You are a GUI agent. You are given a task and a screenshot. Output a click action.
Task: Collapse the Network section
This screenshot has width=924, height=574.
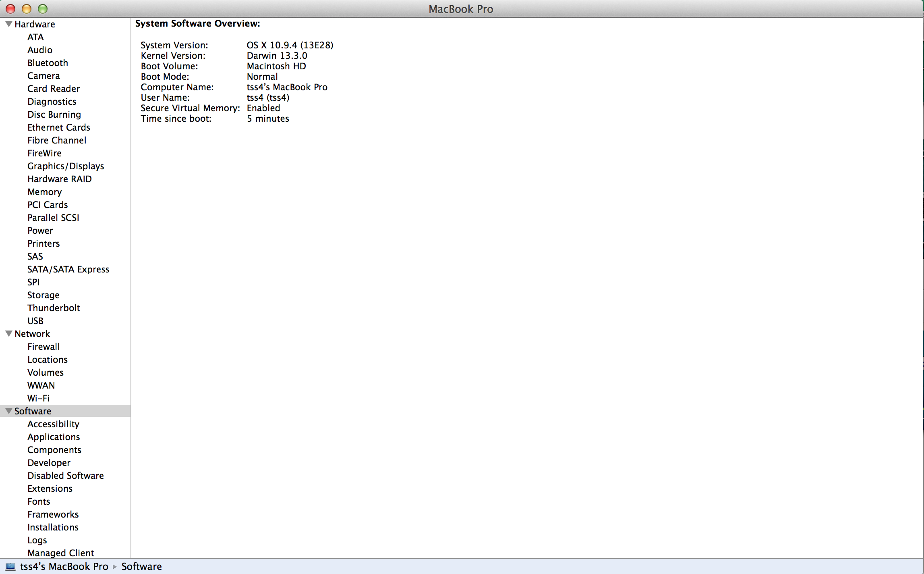tap(8, 333)
